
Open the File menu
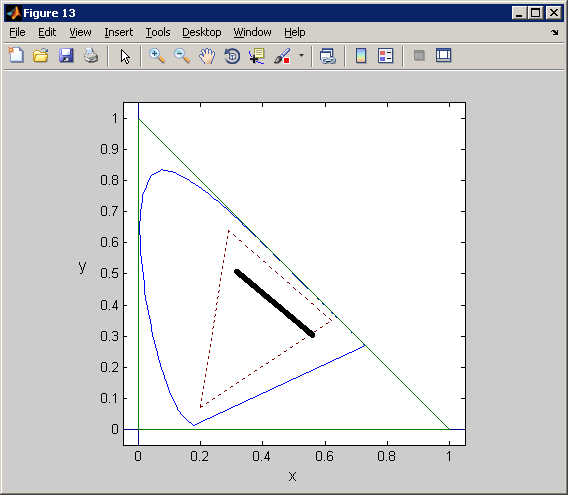pos(17,32)
